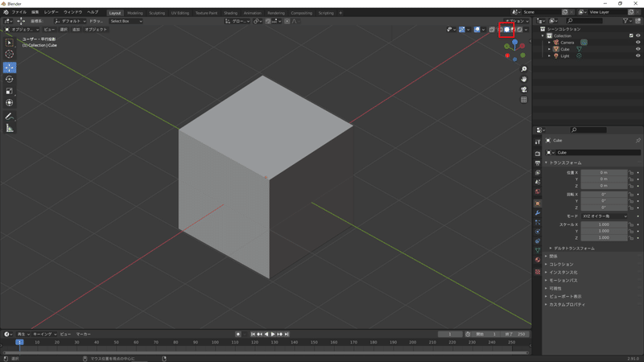Screen dimensions: 644x362
Task: Pick the Scale tool
Action: pos(10,91)
